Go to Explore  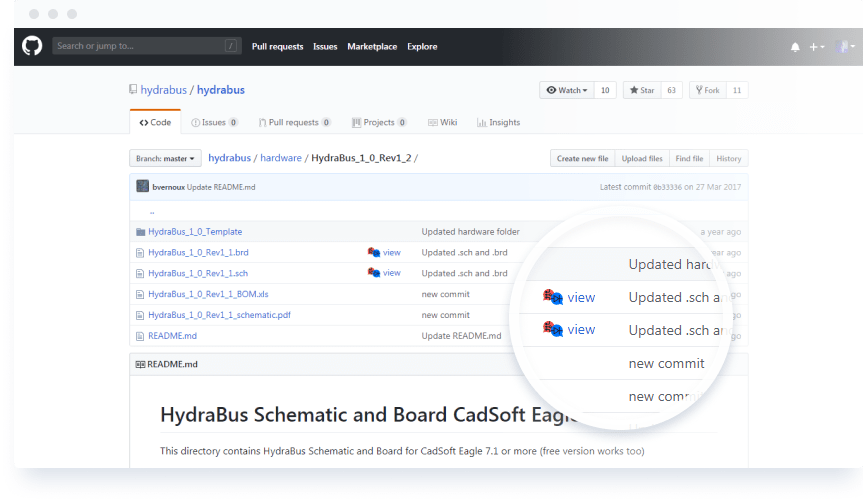tap(422, 47)
